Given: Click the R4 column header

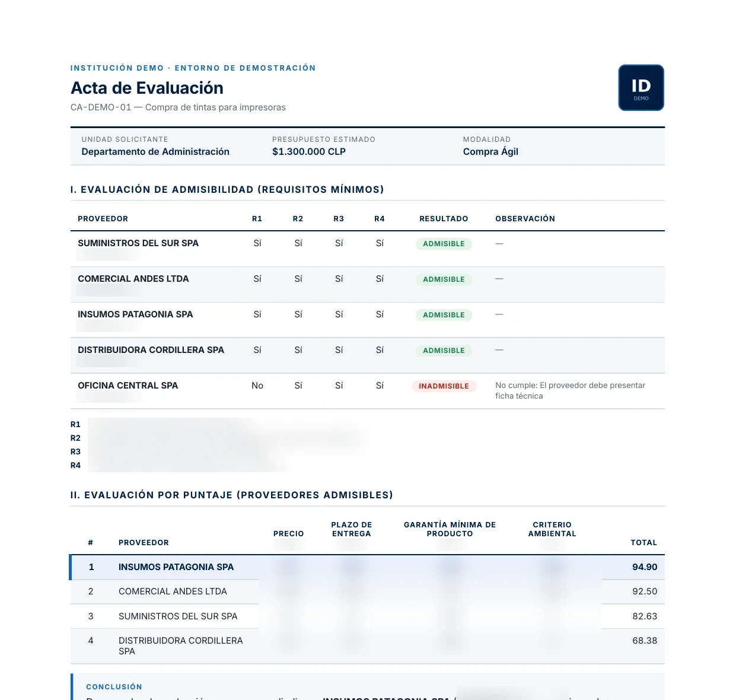Looking at the screenshot, I should 380,219.
